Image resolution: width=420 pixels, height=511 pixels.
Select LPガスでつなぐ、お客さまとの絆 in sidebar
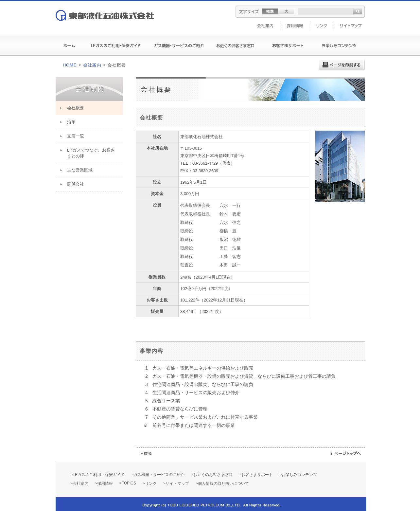point(89,153)
